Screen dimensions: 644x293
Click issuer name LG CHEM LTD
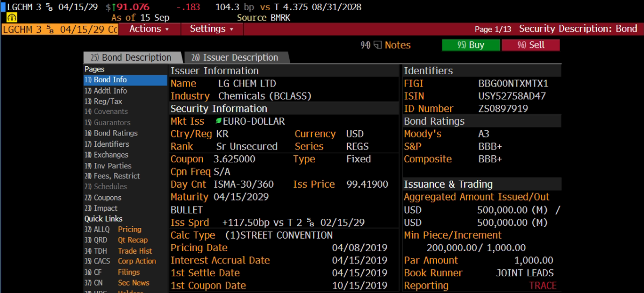pos(247,83)
